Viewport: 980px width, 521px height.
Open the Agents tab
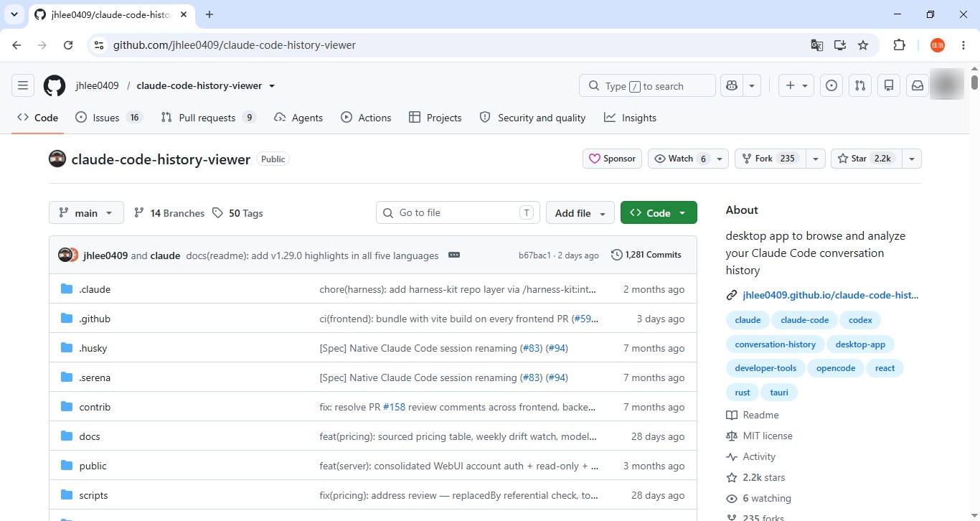(x=298, y=118)
